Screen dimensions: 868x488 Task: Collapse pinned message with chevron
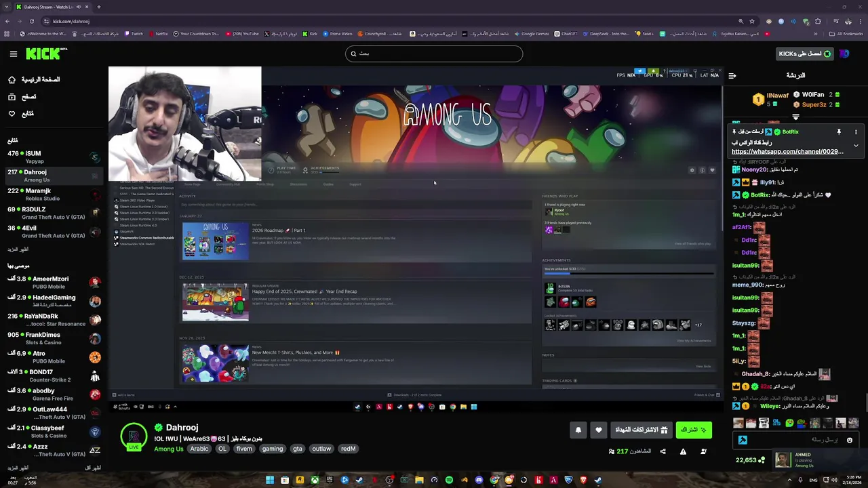pyautogui.click(x=856, y=145)
